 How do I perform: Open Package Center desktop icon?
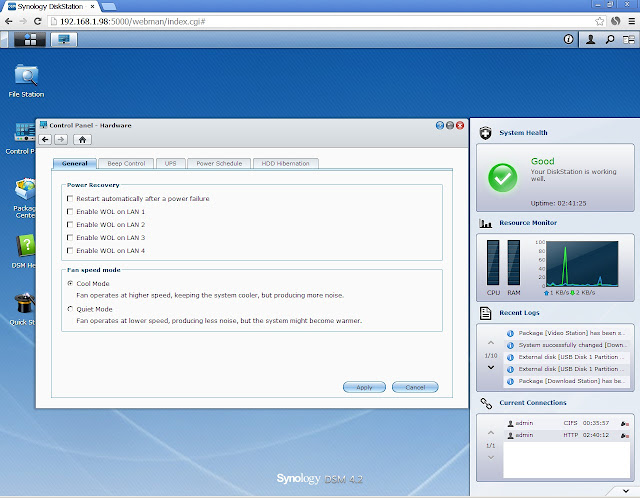click(x=24, y=198)
